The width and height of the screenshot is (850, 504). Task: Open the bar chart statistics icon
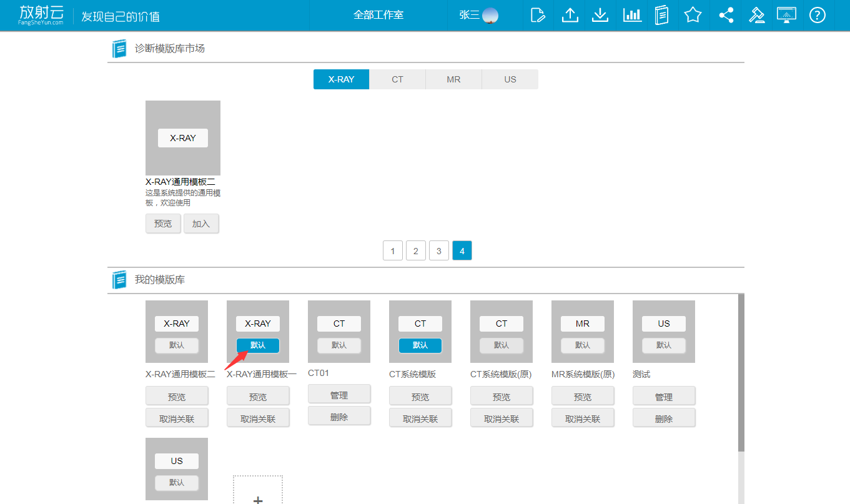(x=632, y=15)
